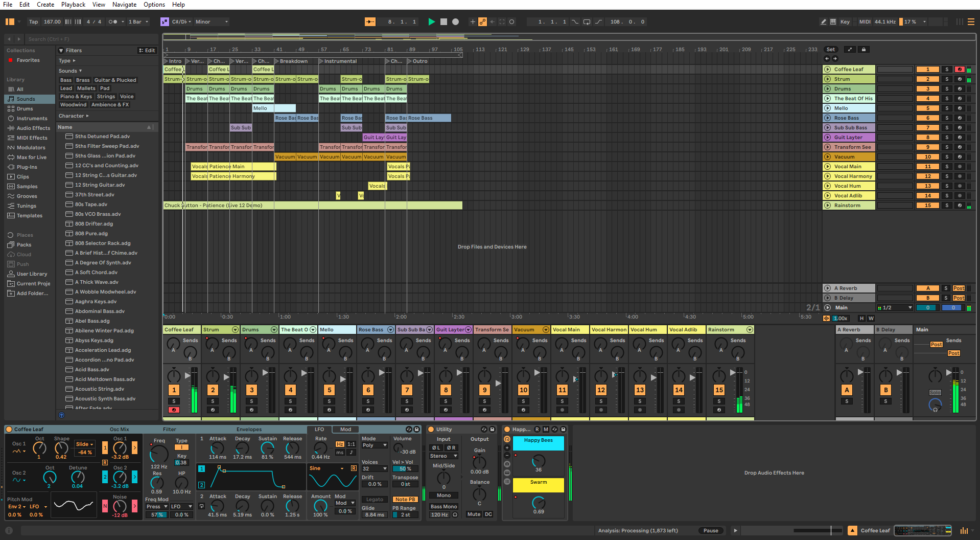The height and width of the screenshot is (540, 980).
Task: Expand the Type filter in browser
Action: point(67,60)
